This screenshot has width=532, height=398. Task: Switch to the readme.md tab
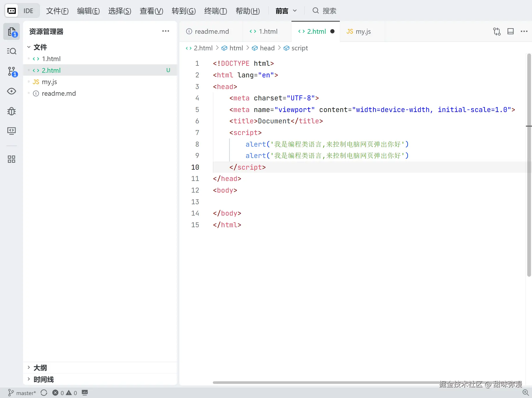[x=211, y=31]
